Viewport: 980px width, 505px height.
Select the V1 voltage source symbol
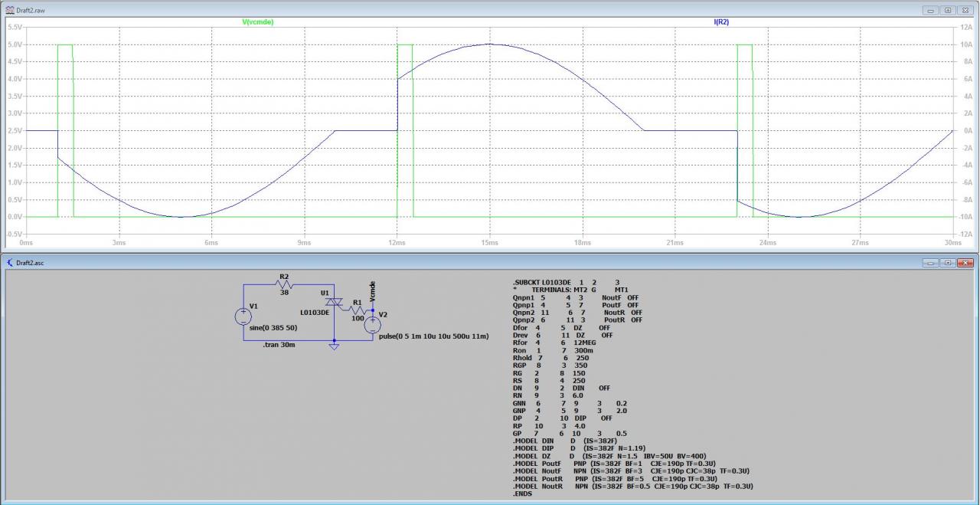click(243, 316)
